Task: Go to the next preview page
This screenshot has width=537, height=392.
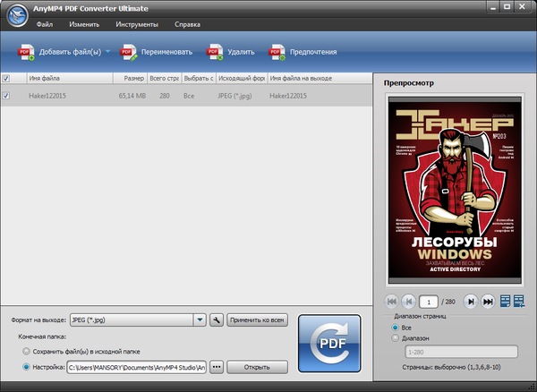Action: tap(471, 301)
